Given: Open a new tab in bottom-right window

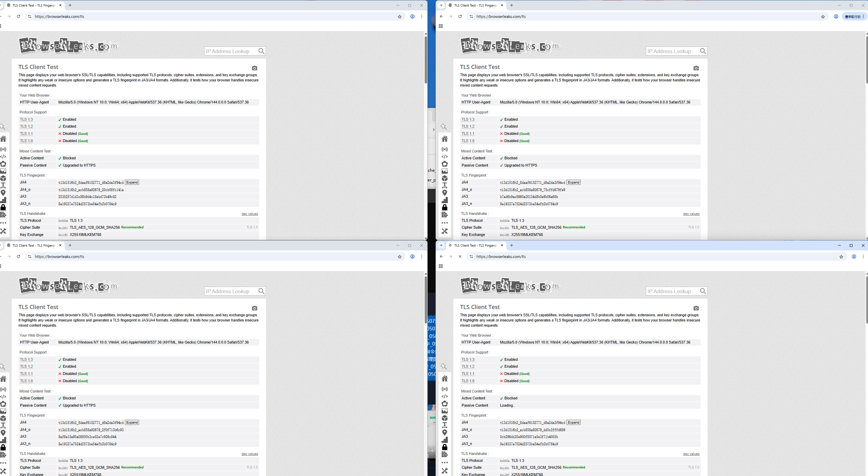Looking at the screenshot, I should (x=512, y=245).
